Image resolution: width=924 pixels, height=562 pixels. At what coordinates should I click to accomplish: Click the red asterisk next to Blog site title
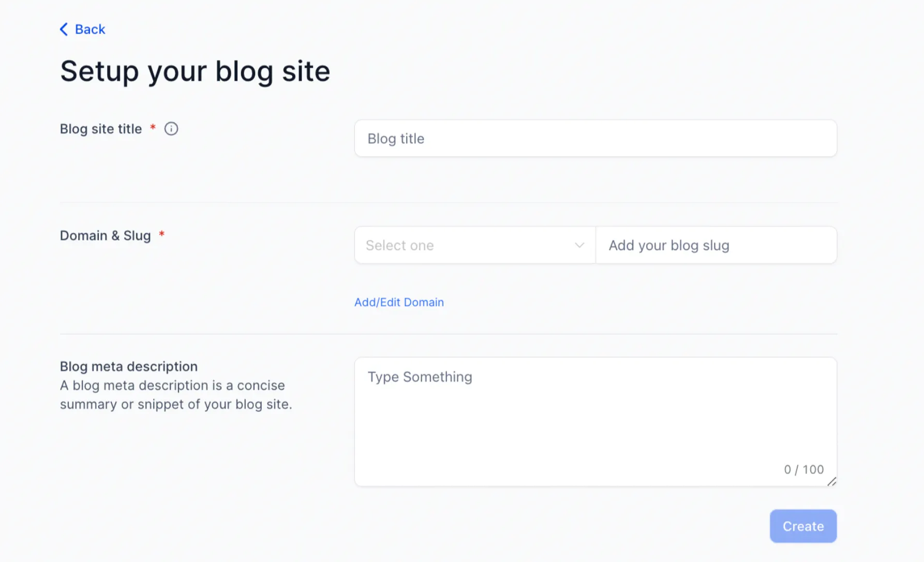click(x=153, y=127)
